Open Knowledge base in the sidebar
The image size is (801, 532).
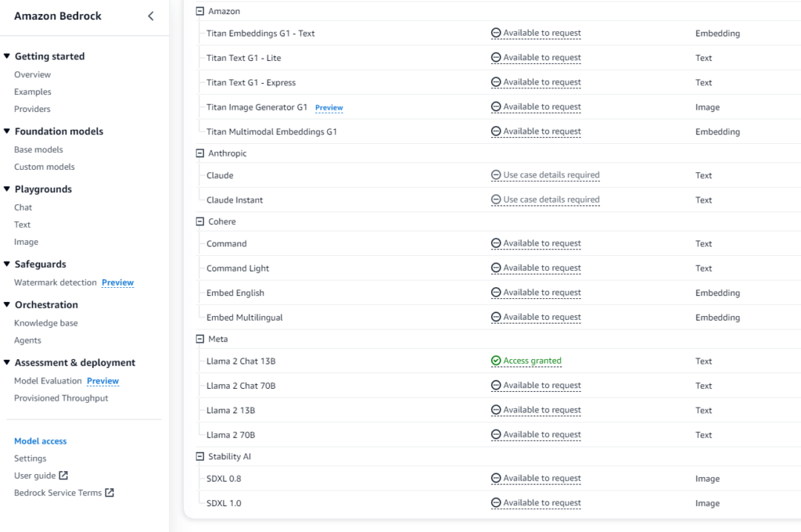click(x=46, y=323)
